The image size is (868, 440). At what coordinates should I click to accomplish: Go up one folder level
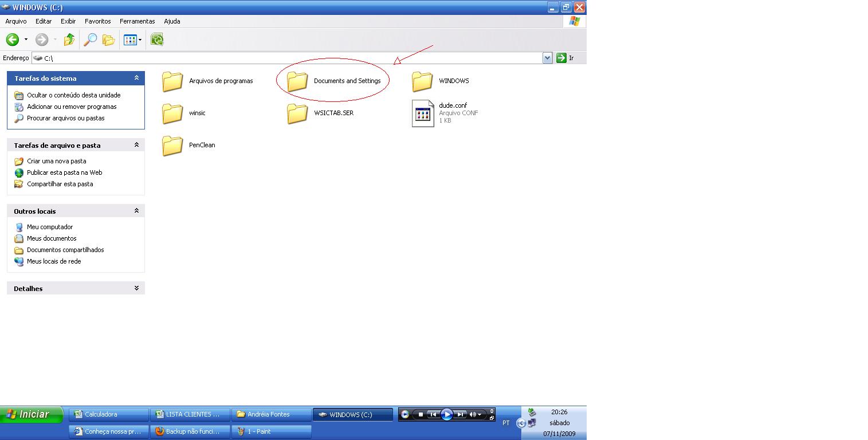[69, 40]
